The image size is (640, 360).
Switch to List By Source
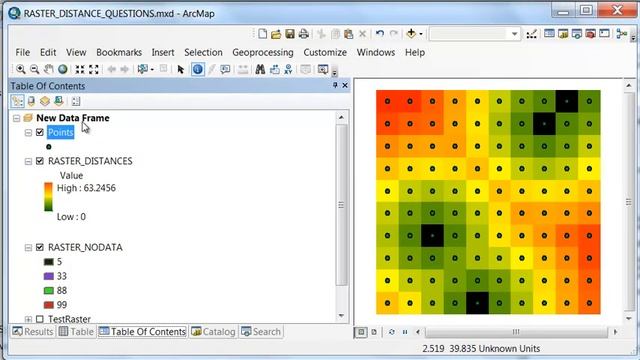pos(31,101)
